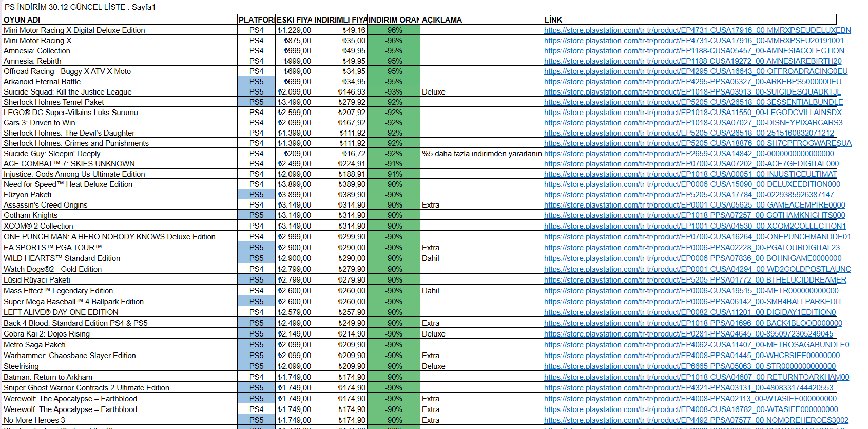Click the 'Suicide Guy: Sleepin' Deeply' cell
868x429 pixels.
(120, 154)
